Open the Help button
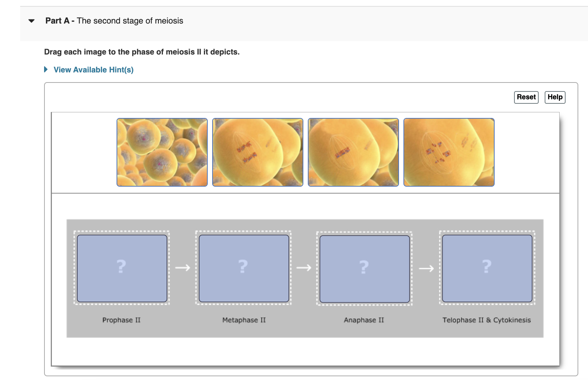 coord(555,97)
